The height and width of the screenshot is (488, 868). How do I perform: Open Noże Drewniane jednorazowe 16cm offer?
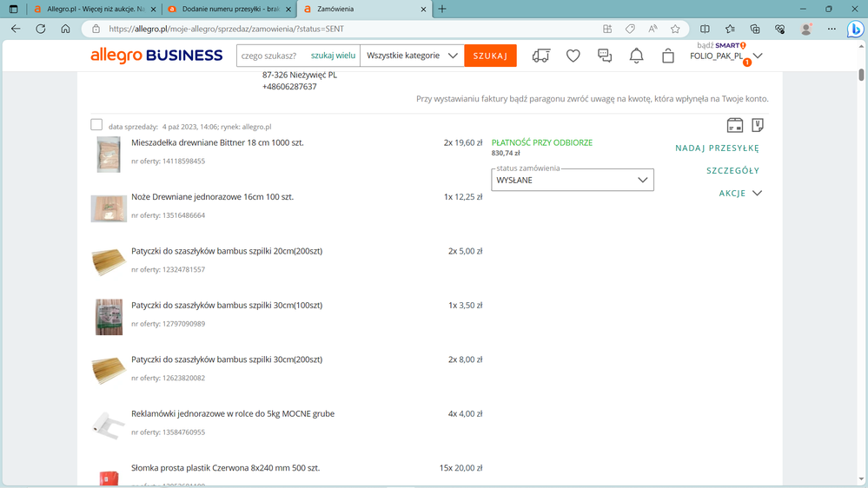(213, 196)
